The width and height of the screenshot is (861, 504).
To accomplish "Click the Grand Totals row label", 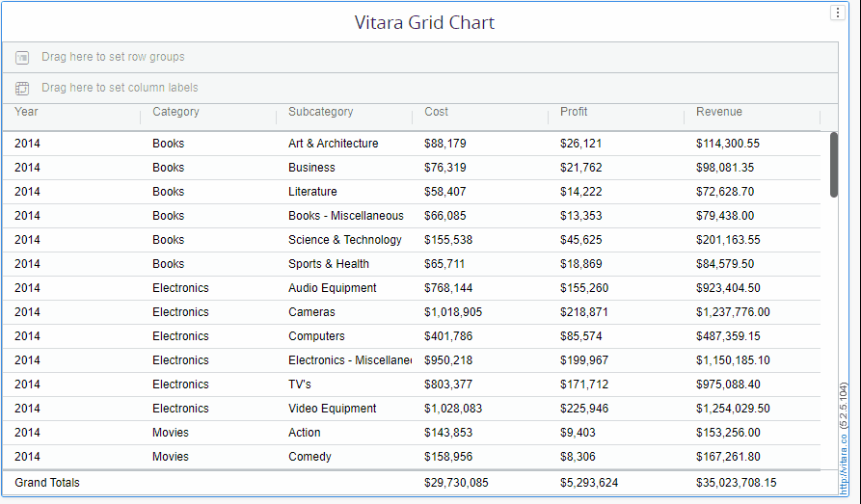I will pyautogui.click(x=47, y=483).
